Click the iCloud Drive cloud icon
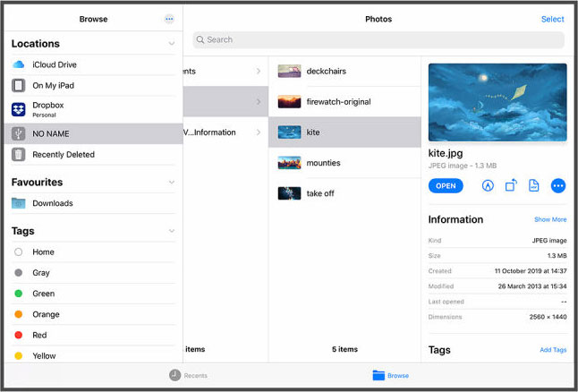 pyautogui.click(x=19, y=64)
